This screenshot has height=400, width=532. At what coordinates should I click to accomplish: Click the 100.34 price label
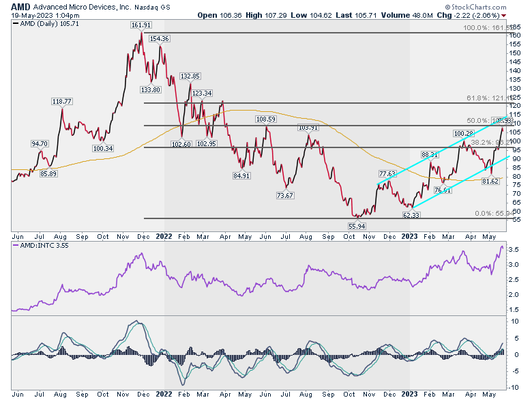click(x=103, y=148)
